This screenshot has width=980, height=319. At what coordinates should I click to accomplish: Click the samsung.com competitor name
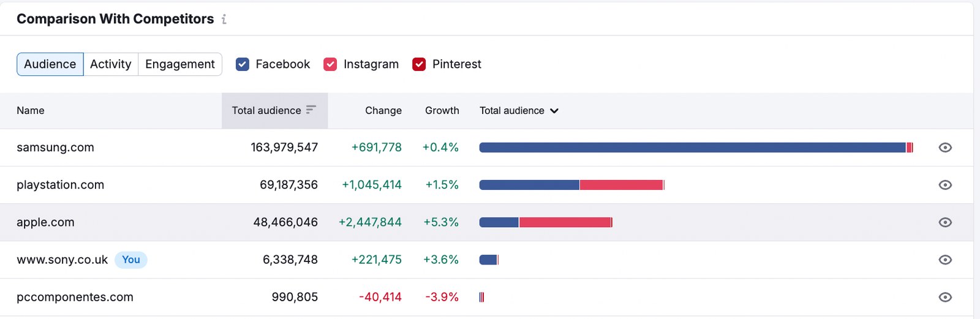55,148
